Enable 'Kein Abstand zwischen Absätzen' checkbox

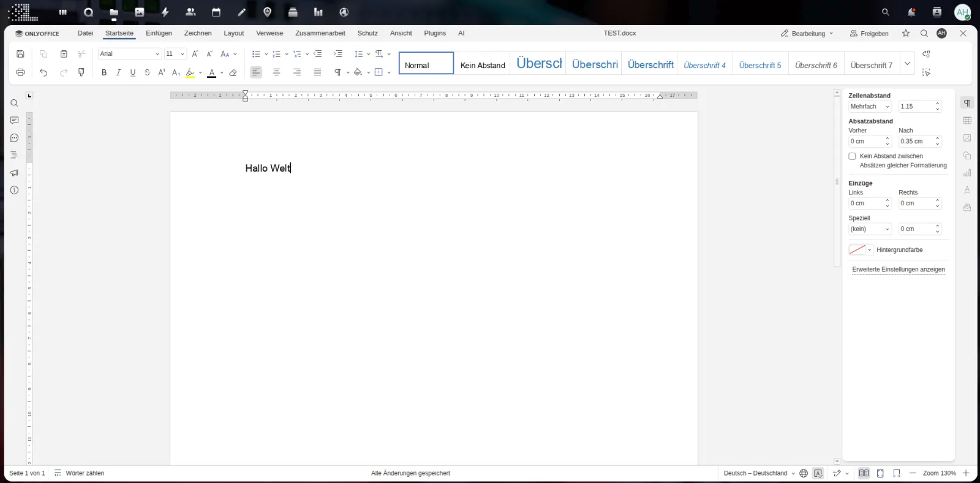click(852, 156)
